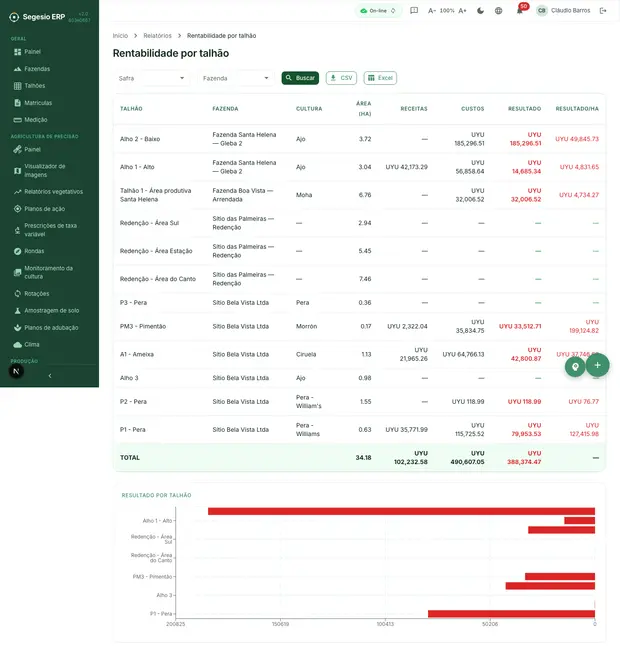Click receitas 'UYU 42,173.29' cell
Image resolution: width=620 pixels, height=653 pixels.
[x=406, y=167]
